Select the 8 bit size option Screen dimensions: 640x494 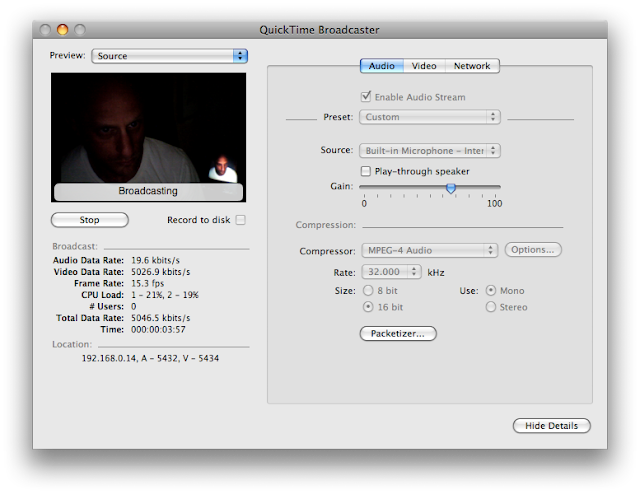click(x=368, y=290)
